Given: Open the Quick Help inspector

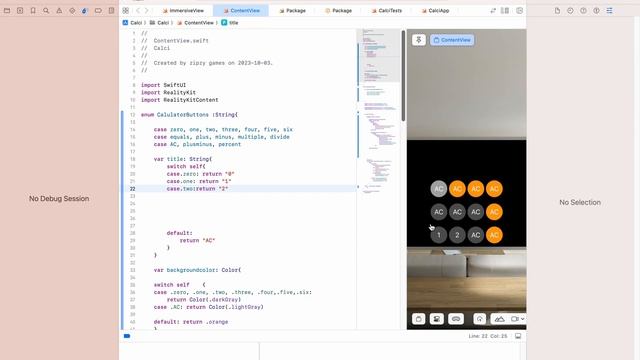Looking at the screenshot, I should click(583, 11).
